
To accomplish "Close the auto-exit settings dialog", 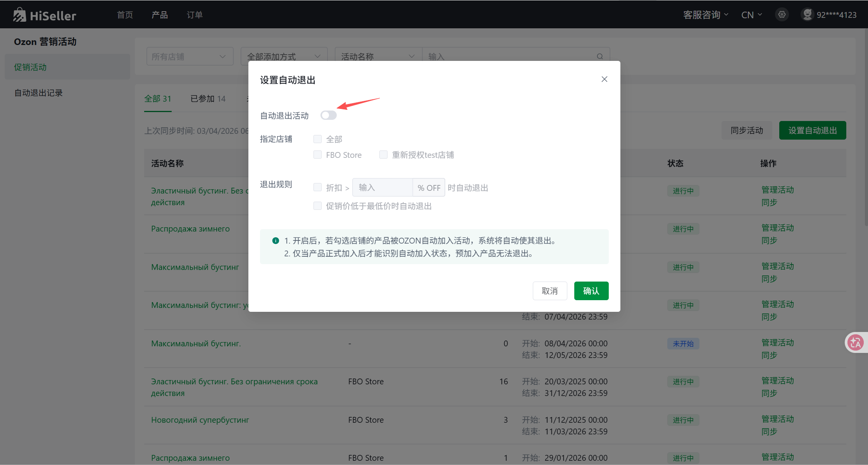I will 604,79.
